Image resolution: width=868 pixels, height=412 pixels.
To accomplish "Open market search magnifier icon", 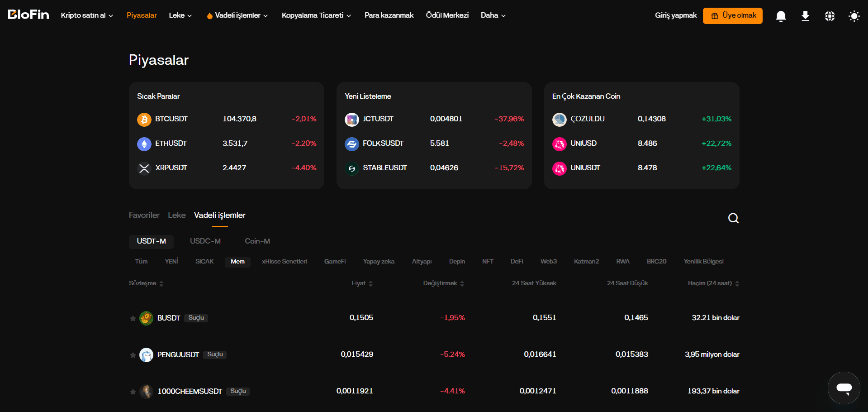I will (x=733, y=218).
